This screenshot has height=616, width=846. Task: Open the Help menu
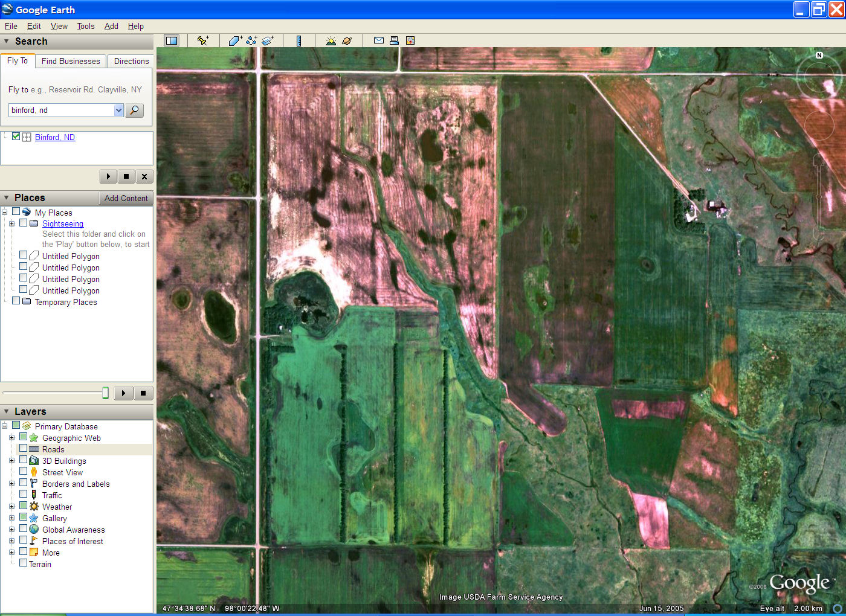tap(136, 26)
